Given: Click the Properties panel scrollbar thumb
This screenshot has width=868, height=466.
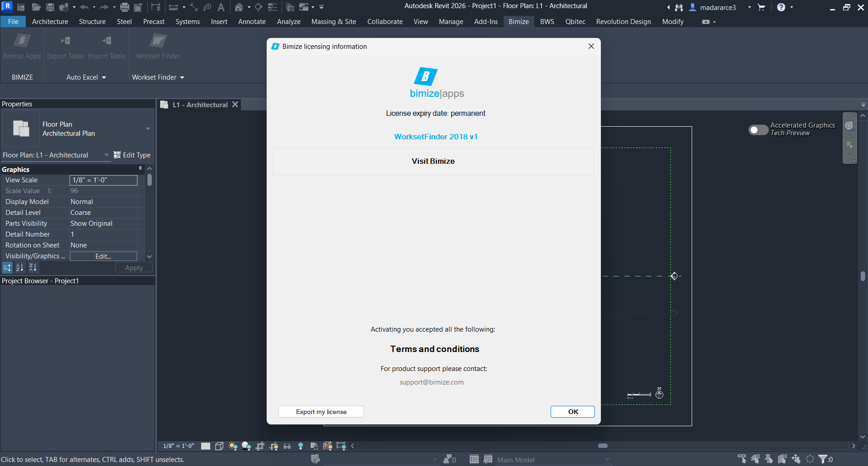Looking at the screenshot, I should point(150,180).
